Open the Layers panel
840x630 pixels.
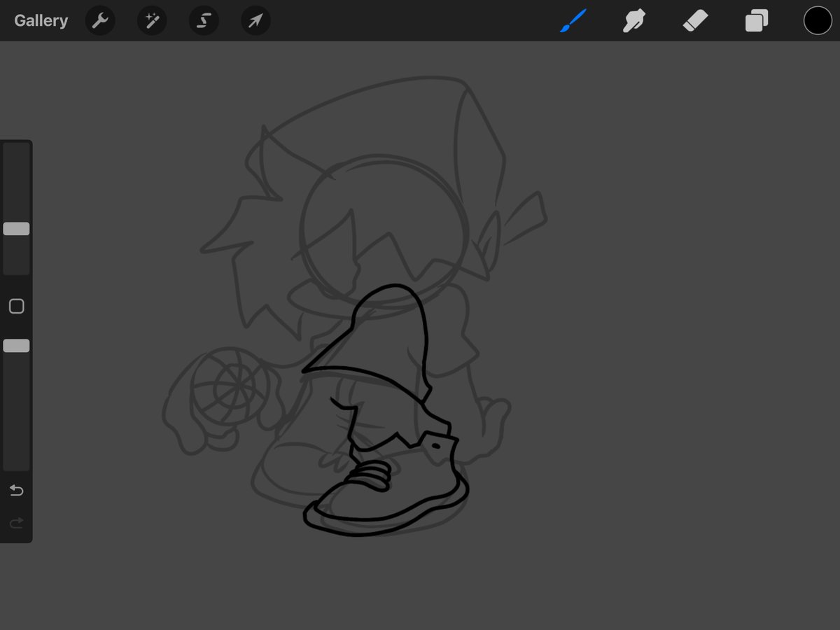tap(757, 21)
